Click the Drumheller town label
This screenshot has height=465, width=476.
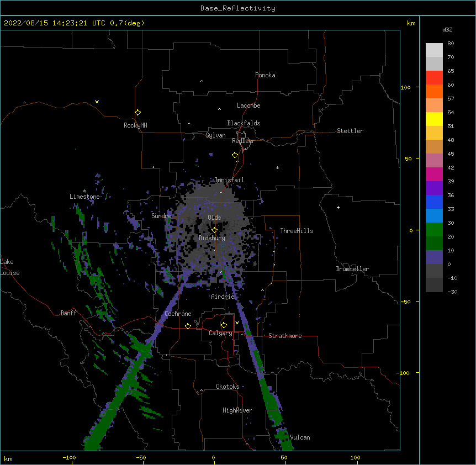pyautogui.click(x=352, y=269)
